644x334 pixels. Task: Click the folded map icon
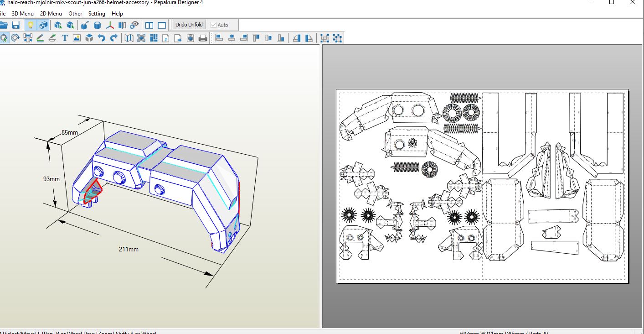[129, 38]
